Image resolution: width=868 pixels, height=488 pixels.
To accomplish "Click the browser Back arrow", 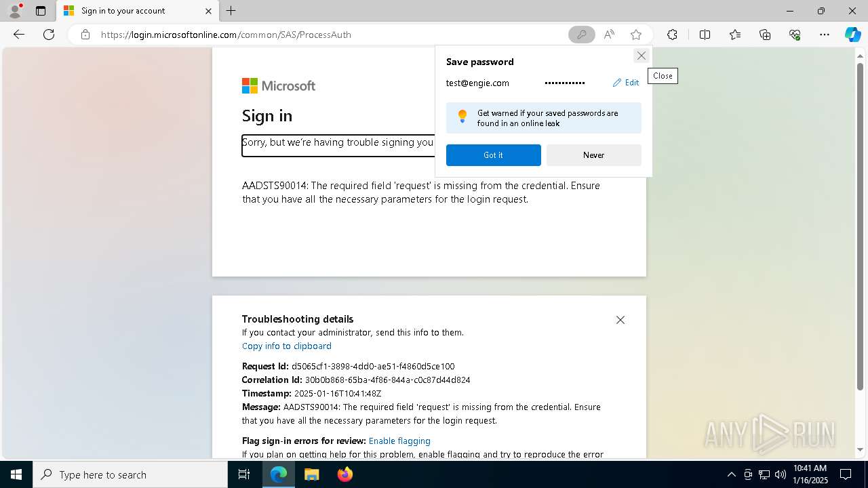I will coord(19,35).
